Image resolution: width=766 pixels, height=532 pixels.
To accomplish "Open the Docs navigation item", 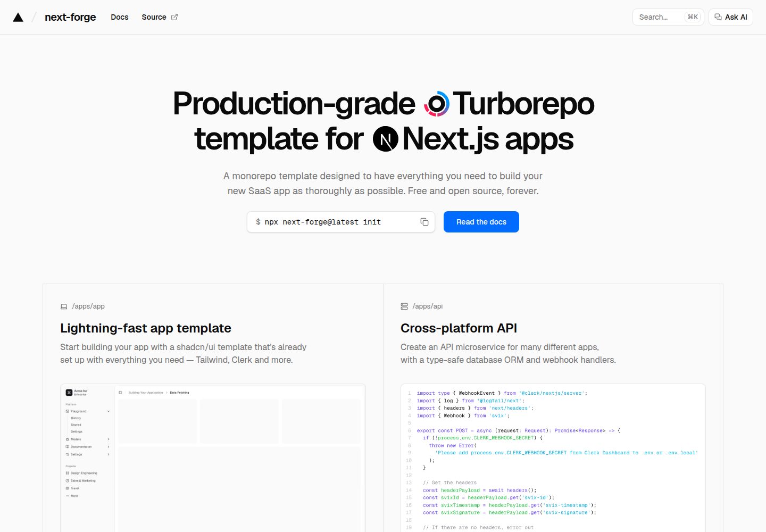I will (x=120, y=17).
